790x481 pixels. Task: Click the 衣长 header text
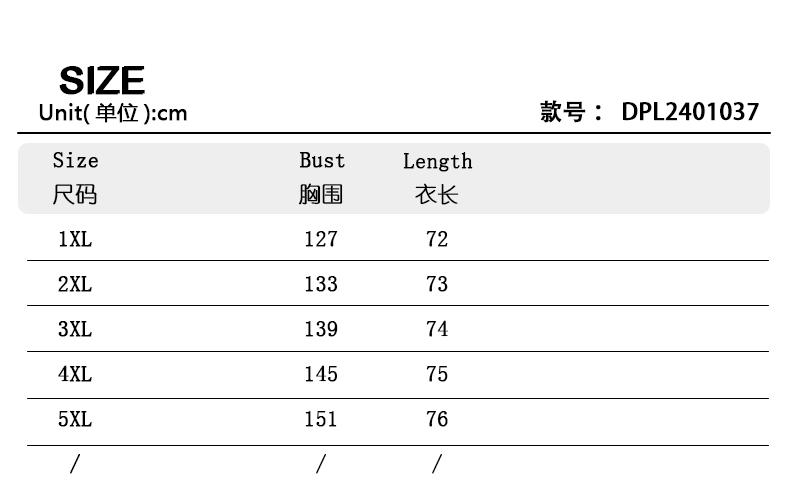436,194
